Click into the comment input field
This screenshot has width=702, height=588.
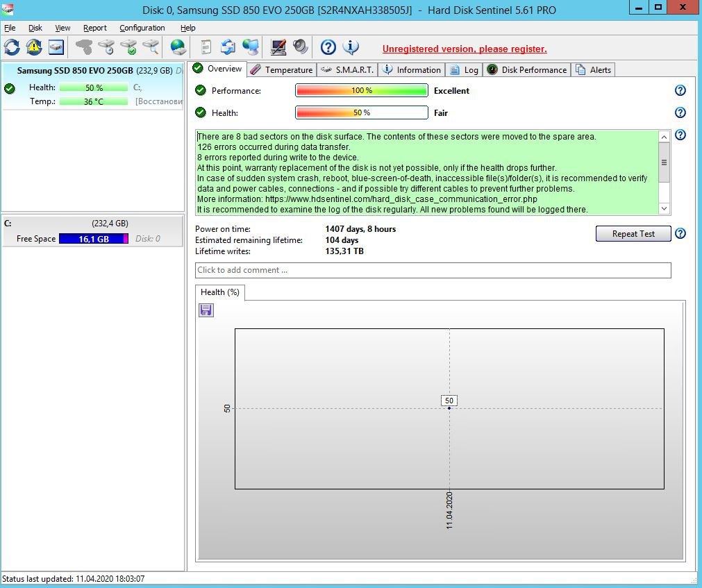[x=433, y=270]
